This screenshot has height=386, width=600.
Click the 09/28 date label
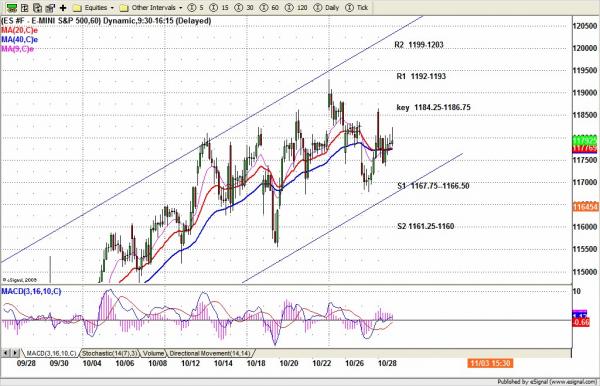coord(26,363)
